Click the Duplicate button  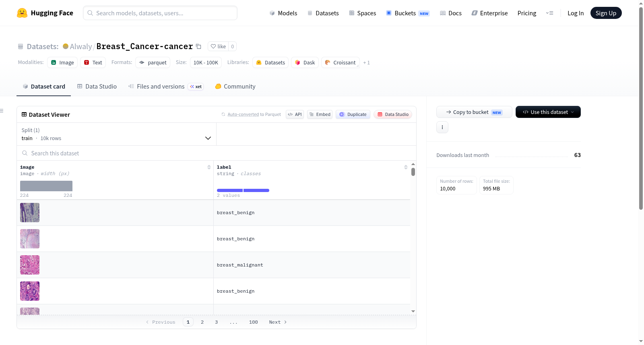click(x=353, y=114)
